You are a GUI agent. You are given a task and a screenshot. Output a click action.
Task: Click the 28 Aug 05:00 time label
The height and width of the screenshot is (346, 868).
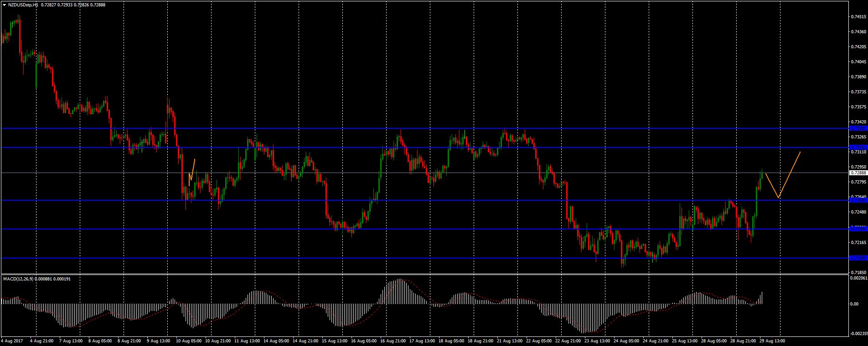pos(714,341)
